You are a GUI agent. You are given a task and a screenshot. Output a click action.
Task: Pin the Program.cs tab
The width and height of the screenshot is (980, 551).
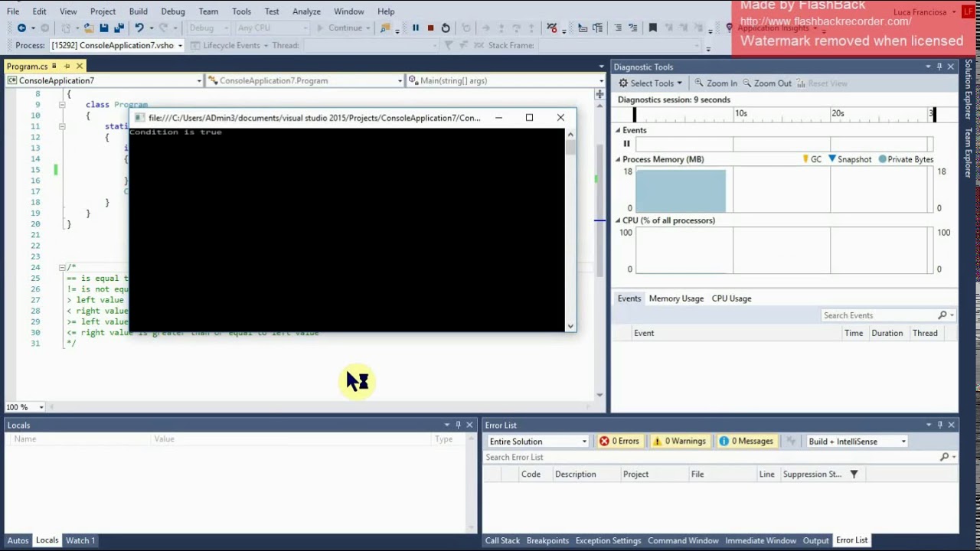pyautogui.click(x=67, y=67)
